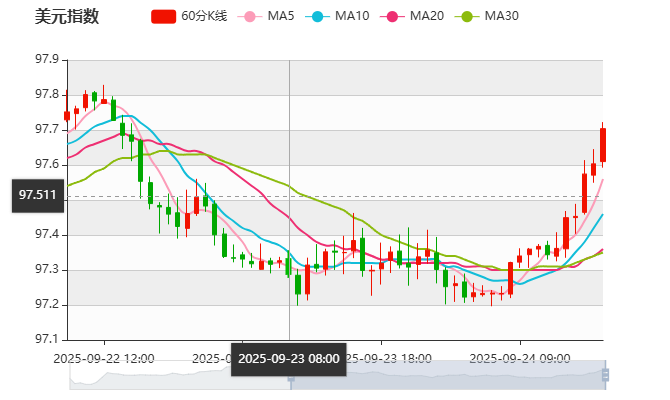670x400 pixels.
Task: Click the 97.9 y-axis label
Action: pyautogui.click(x=48, y=60)
